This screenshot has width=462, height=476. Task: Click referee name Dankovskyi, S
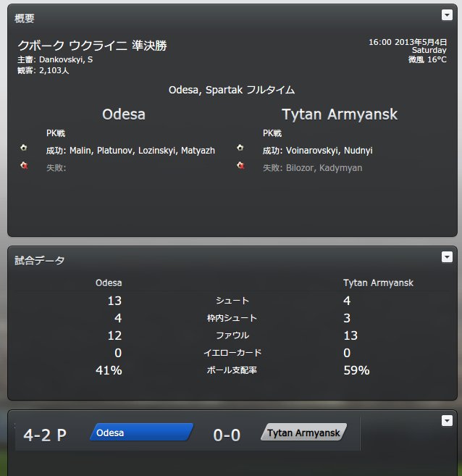(x=66, y=59)
